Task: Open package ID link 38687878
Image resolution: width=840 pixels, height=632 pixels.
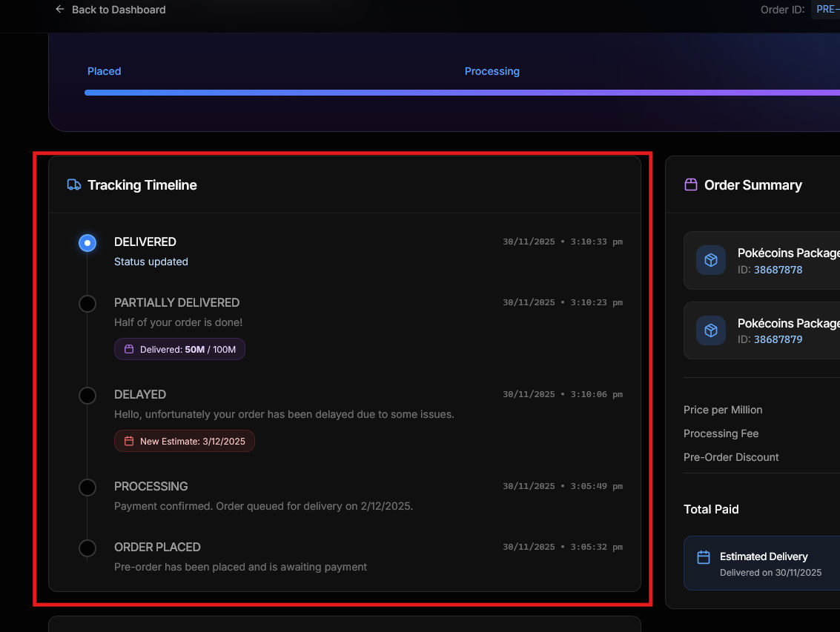Action: pos(778,270)
